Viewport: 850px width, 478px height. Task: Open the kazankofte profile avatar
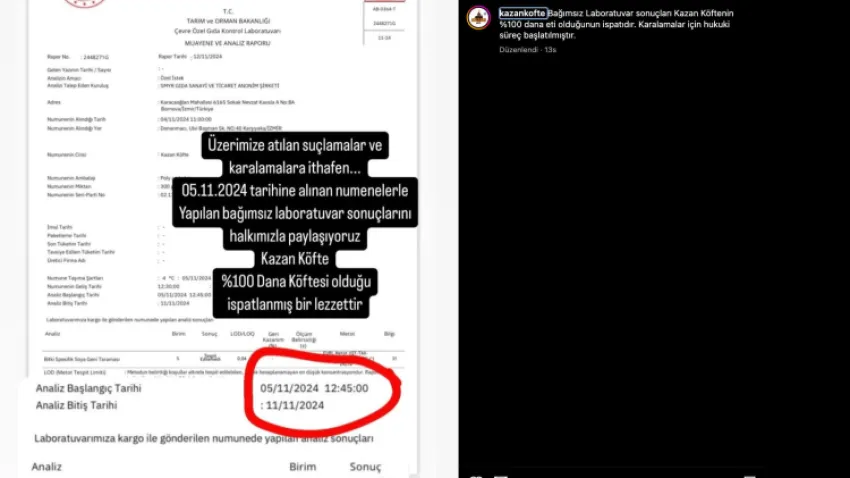[478, 17]
